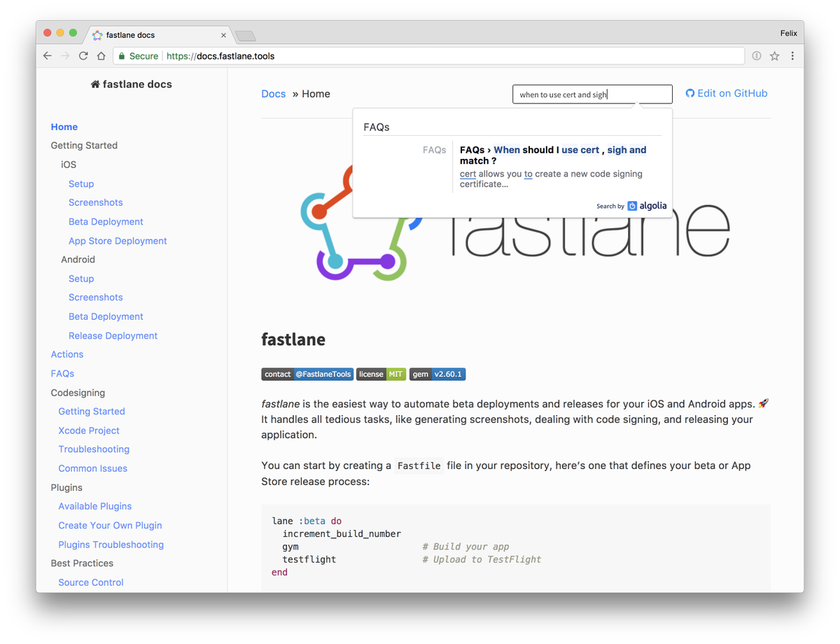Click the Best Practices sidebar heading
The height and width of the screenshot is (644, 840).
click(82, 563)
